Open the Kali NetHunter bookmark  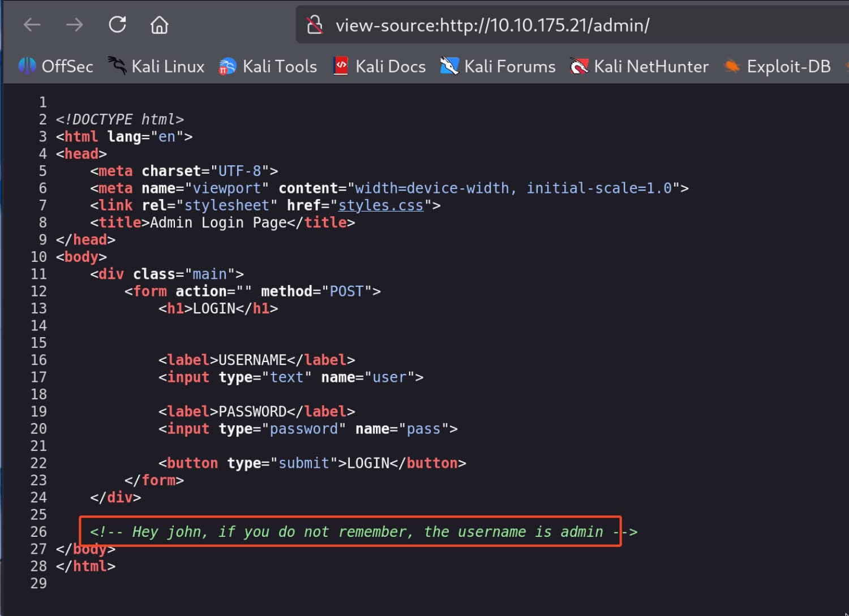click(x=640, y=67)
